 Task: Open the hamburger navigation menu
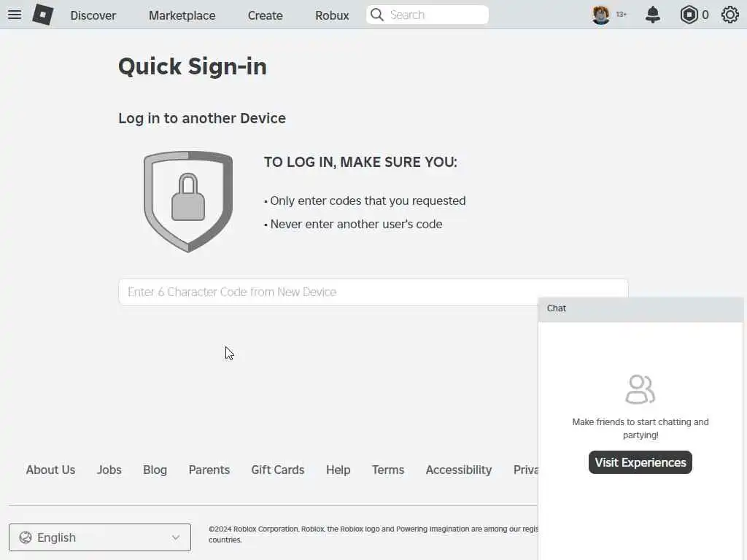tap(15, 15)
